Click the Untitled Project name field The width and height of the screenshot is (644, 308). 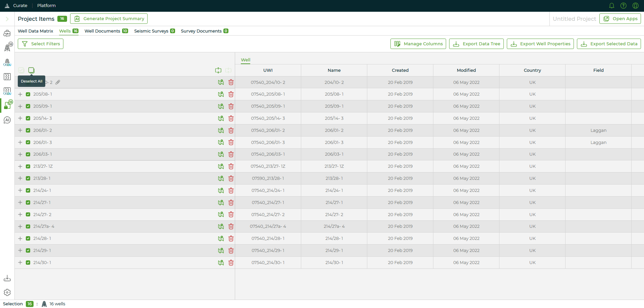coord(574,19)
